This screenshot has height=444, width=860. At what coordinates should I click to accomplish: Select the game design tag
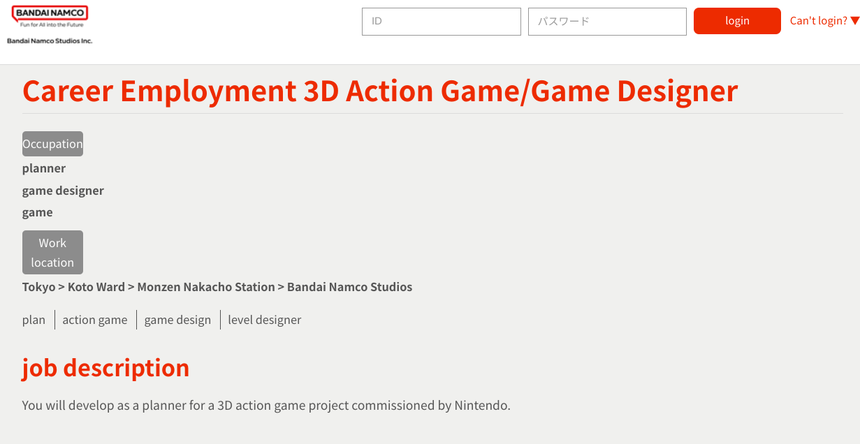click(177, 320)
